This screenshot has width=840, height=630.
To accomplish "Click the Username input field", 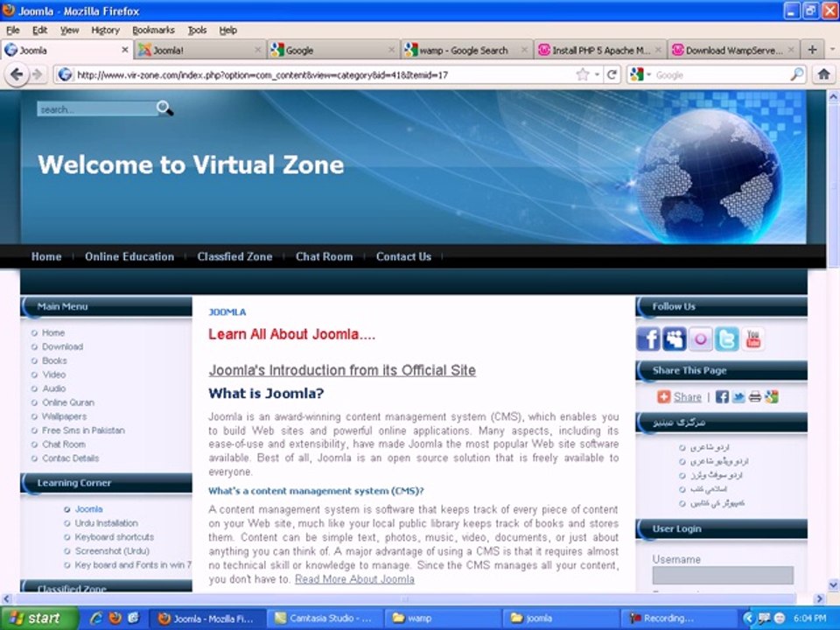I will [723, 575].
